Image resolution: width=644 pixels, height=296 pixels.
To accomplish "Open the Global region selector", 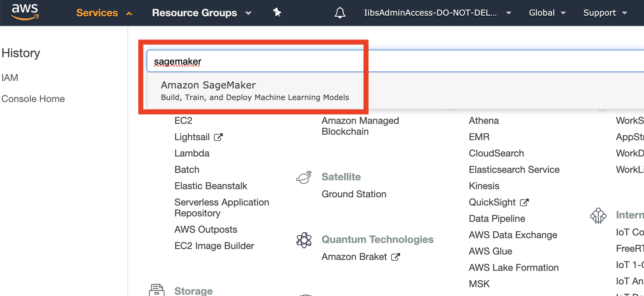I will (x=547, y=13).
